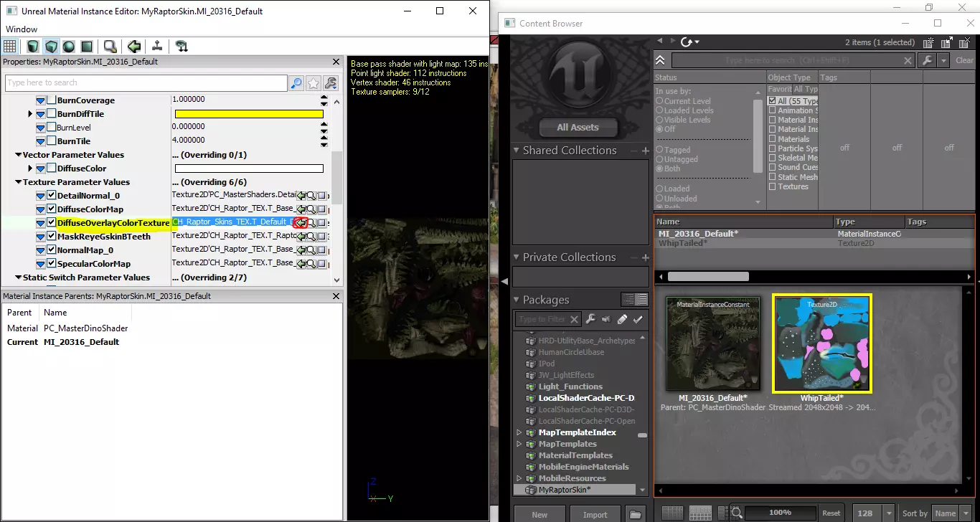Collapse the Texture Parameter Values section
The image size is (980, 522).
pyautogui.click(x=18, y=182)
